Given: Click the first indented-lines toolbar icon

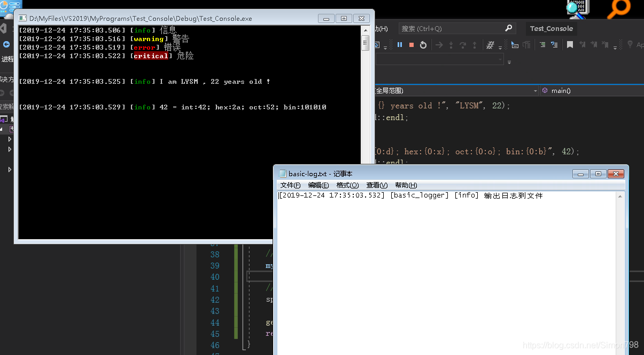Looking at the screenshot, I should (x=542, y=45).
